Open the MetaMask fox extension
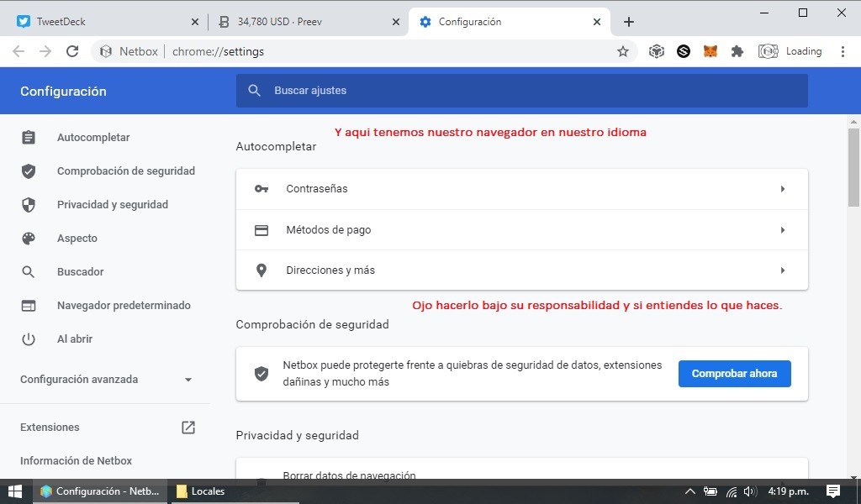The height and width of the screenshot is (504, 861). (x=710, y=51)
